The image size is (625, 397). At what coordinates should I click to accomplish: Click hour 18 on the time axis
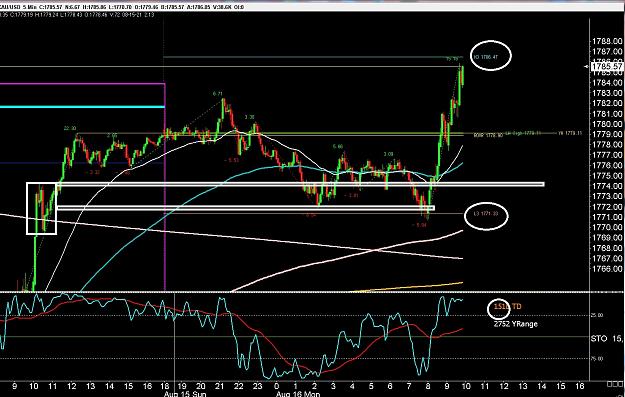166,386
